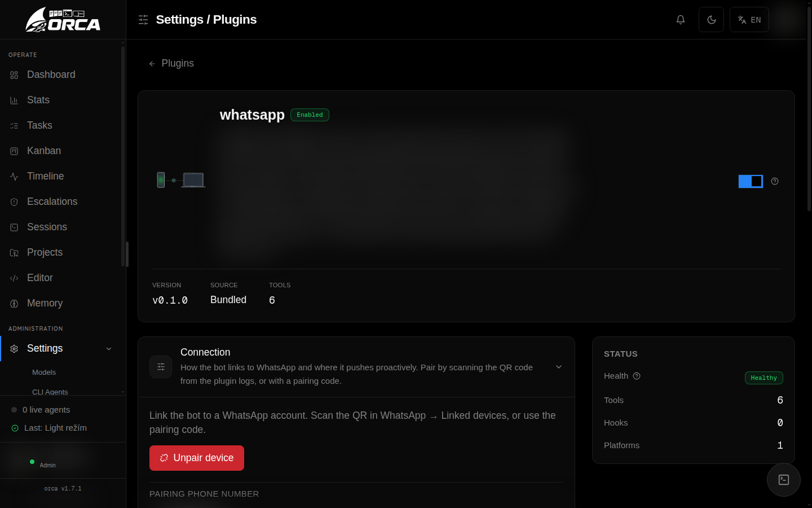
Task: Click the Sessions terminal icon
Action: tap(14, 227)
